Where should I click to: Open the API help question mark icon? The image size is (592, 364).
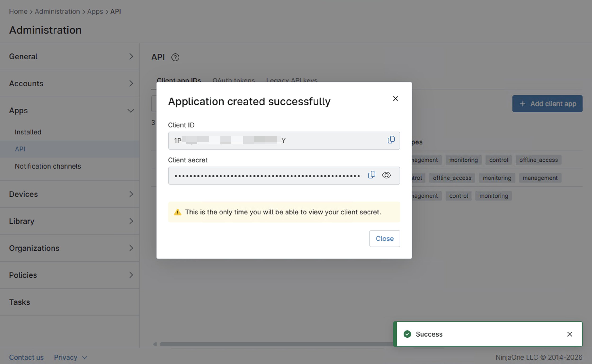point(175,57)
